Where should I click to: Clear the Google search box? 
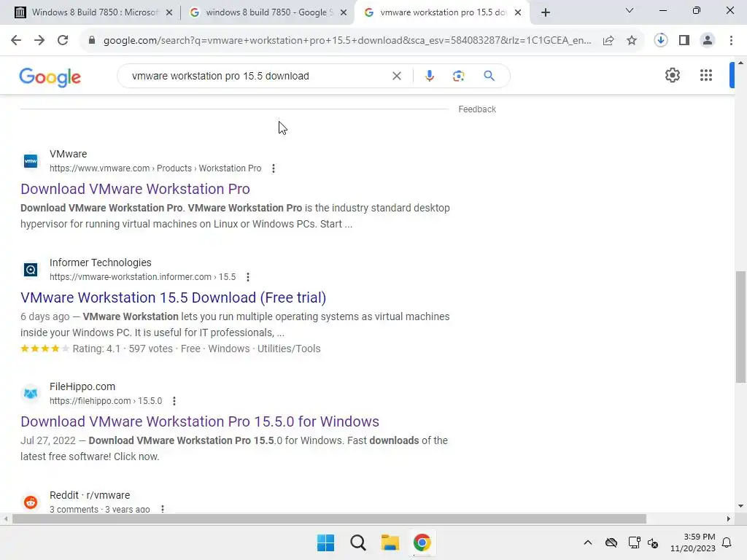396,76
